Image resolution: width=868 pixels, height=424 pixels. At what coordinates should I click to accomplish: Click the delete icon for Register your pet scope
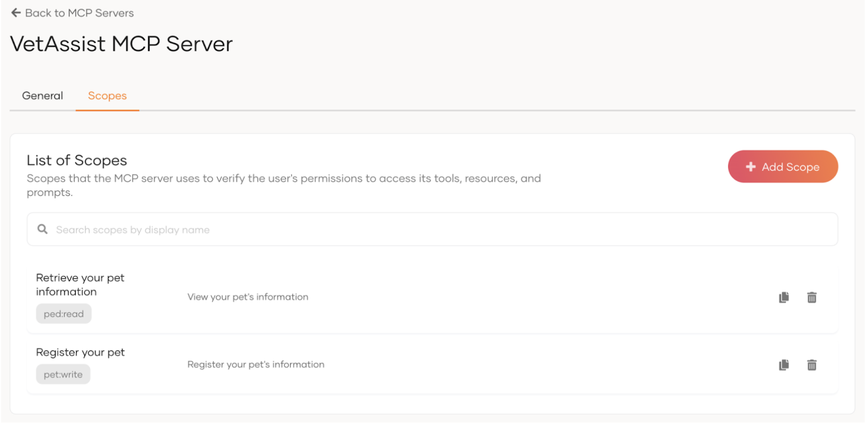(811, 365)
